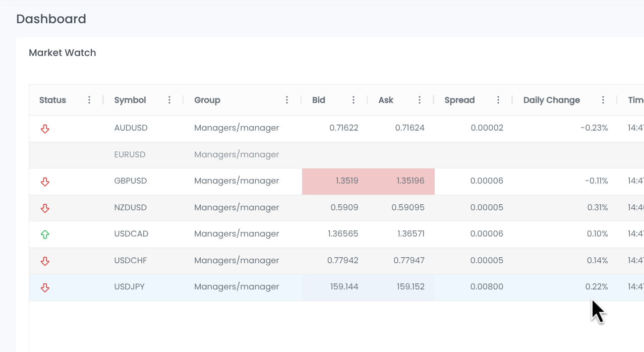Sort by the Symbol column header
This screenshot has width=644, height=352.
tap(130, 100)
